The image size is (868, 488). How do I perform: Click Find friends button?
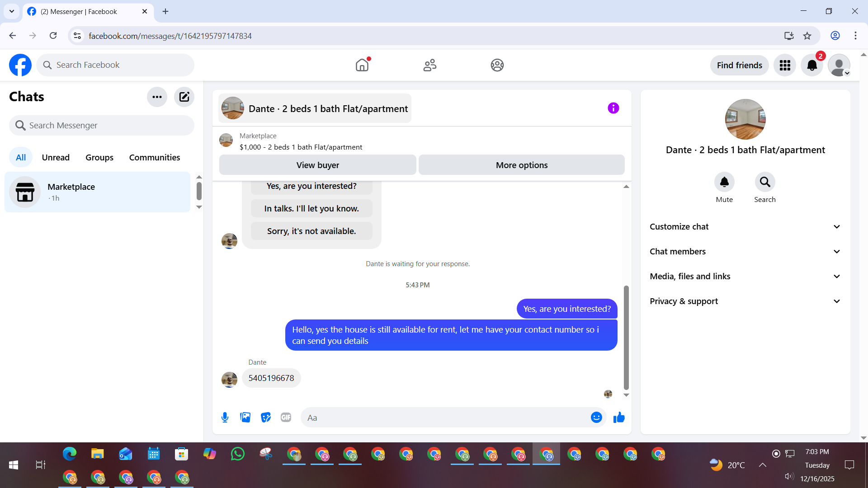tap(739, 65)
